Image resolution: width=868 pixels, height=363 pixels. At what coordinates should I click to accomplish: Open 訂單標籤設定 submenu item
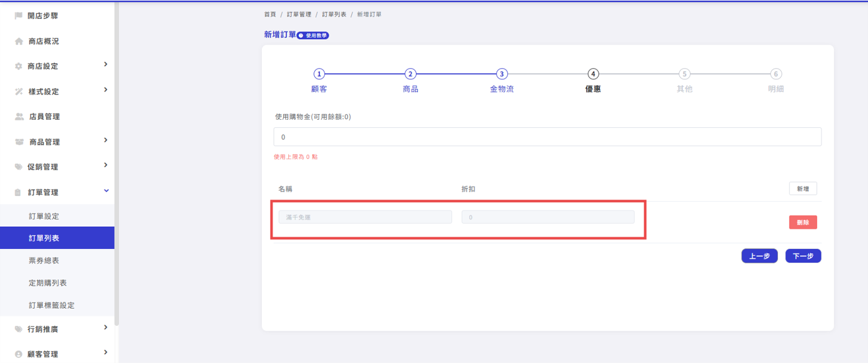(x=52, y=305)
